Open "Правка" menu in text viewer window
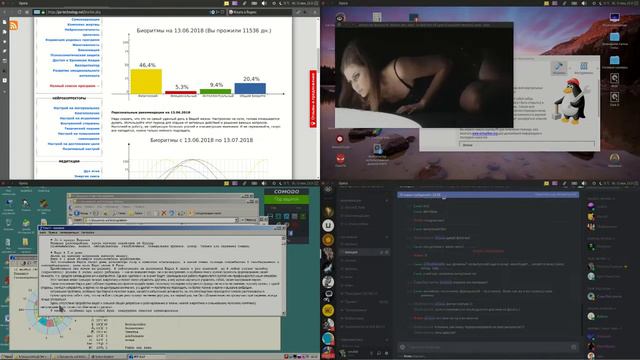This screenshot has height=360, width=640. [53, 232]
